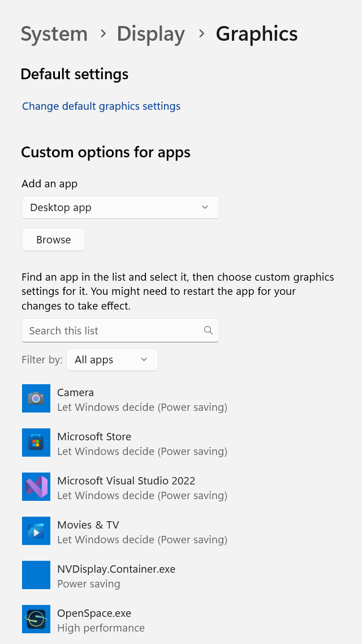Click the Custom options for apps heading
The image size is (362, 644).
click(x=105, y=152)
